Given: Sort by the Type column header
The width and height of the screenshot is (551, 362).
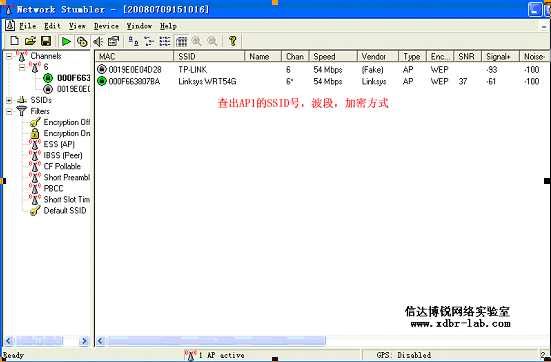Looking at the screenshot, I should pos(412,56).
